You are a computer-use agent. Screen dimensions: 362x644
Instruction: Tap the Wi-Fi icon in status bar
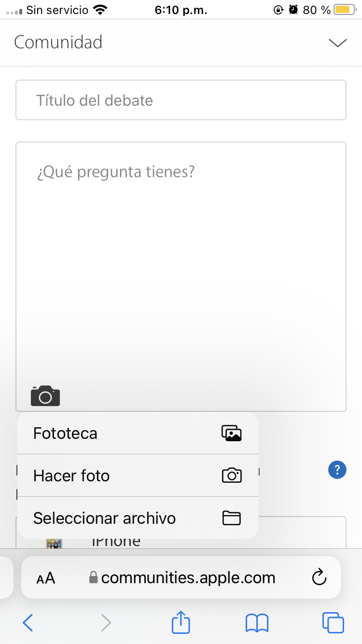100,10
